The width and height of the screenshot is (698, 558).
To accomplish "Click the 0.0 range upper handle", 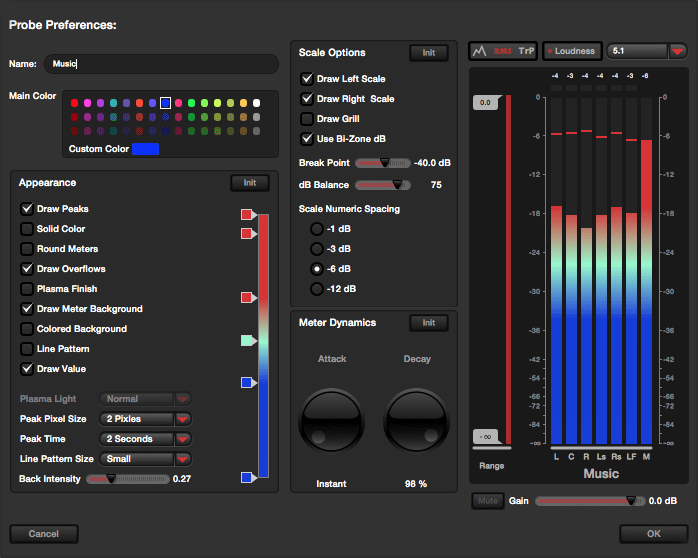I will 487,103.
